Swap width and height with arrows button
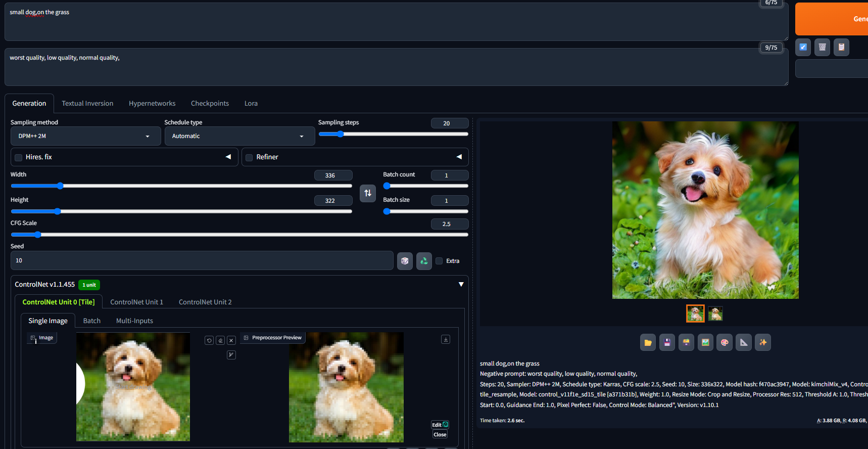868x449 pixels. pos(368,193)
